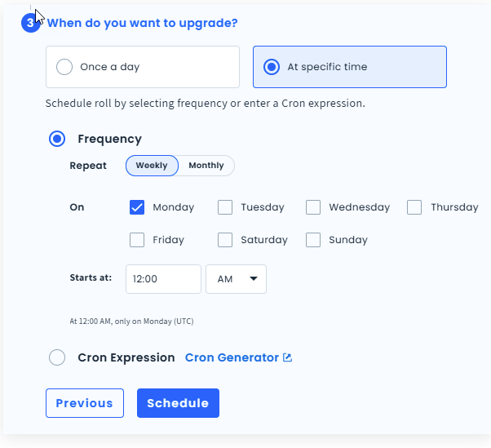Enable the Saturday checkbox
This screenshot has width=491, height=448.
click(x=225, y=240)
